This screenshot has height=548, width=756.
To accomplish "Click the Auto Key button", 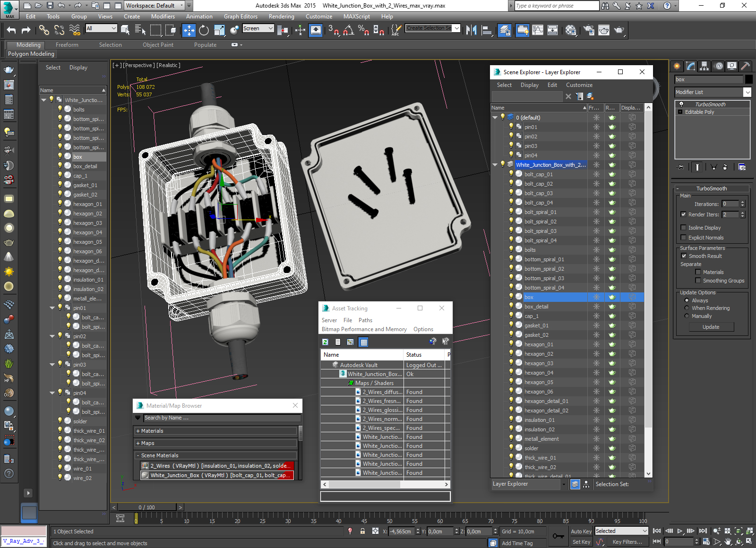I will tap(581, 531).
